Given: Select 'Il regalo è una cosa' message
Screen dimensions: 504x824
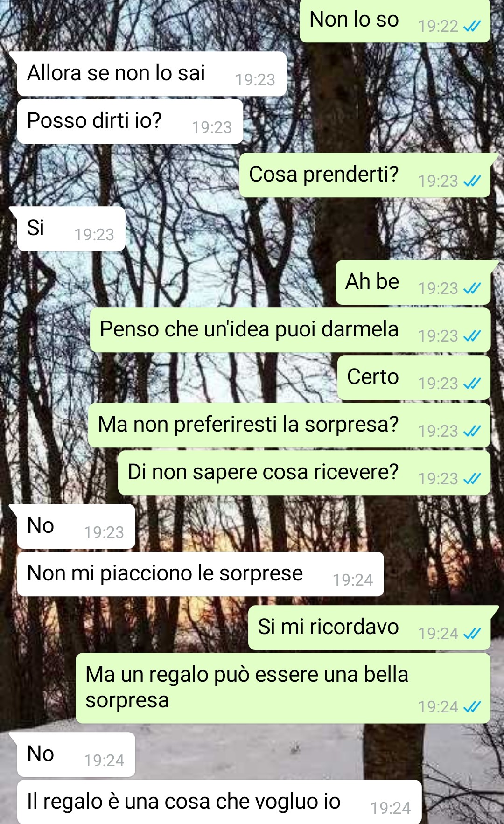Looking at the screenshot, I should tap(219, 802).
